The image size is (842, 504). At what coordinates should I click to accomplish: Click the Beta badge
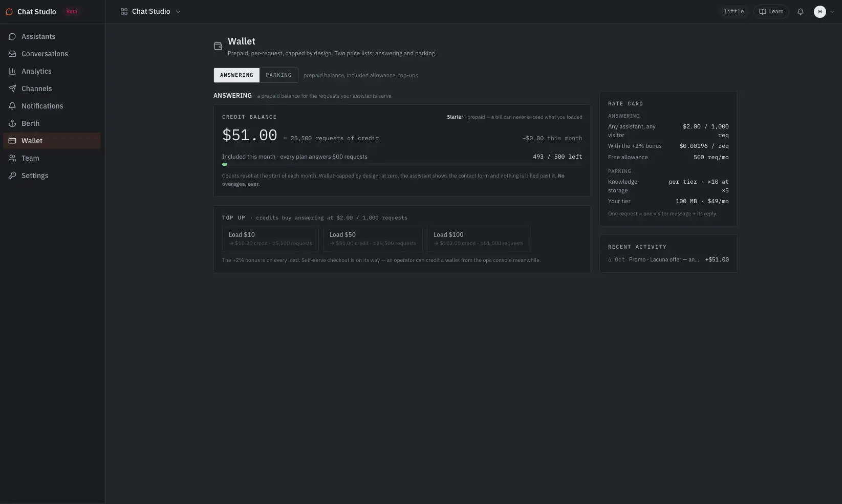(x=72, y=12)
